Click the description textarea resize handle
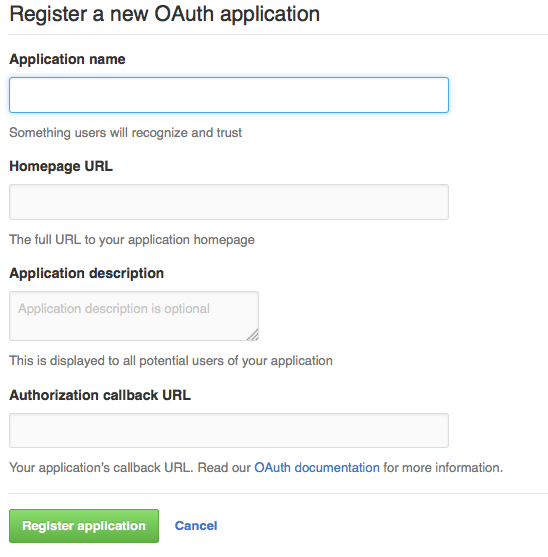The image size is (548, 557). (x=253, y=335)
